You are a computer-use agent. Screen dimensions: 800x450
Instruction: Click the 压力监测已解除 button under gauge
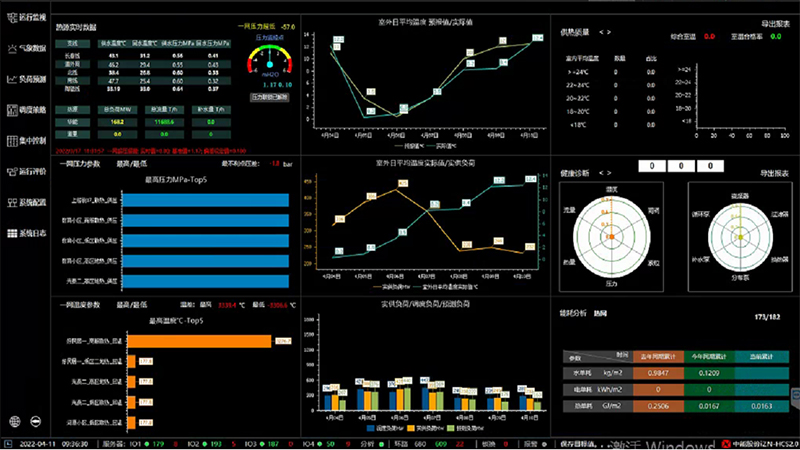[268, 98]
